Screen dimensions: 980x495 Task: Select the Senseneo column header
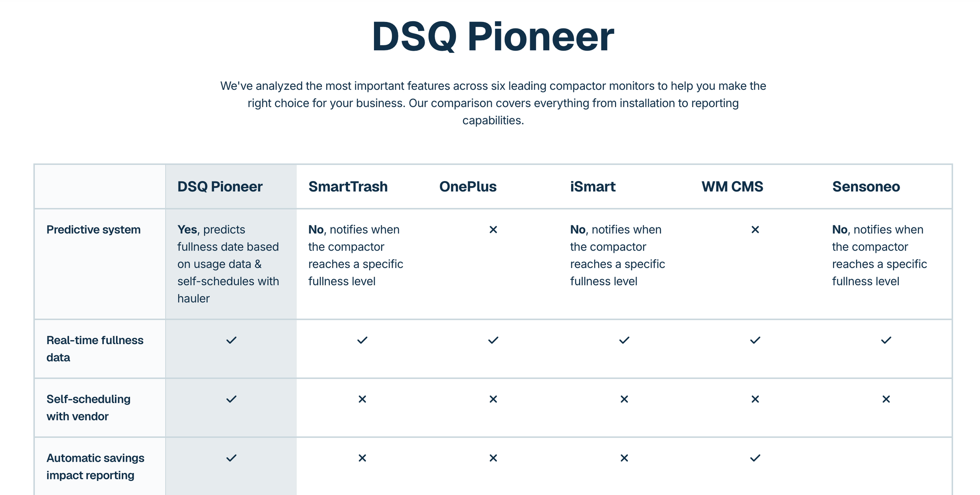click(x=866, y=187)
